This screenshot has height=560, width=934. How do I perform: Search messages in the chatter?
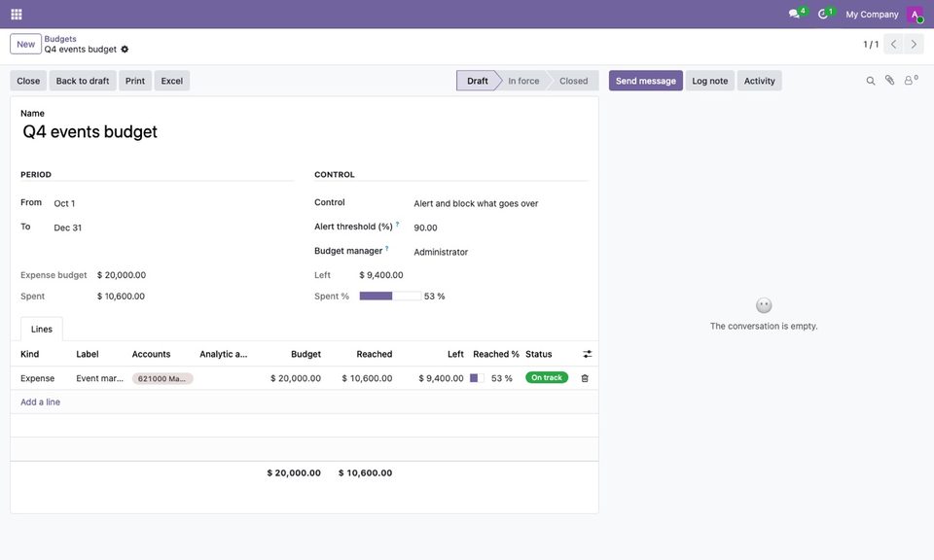click(x=870, y=81)
